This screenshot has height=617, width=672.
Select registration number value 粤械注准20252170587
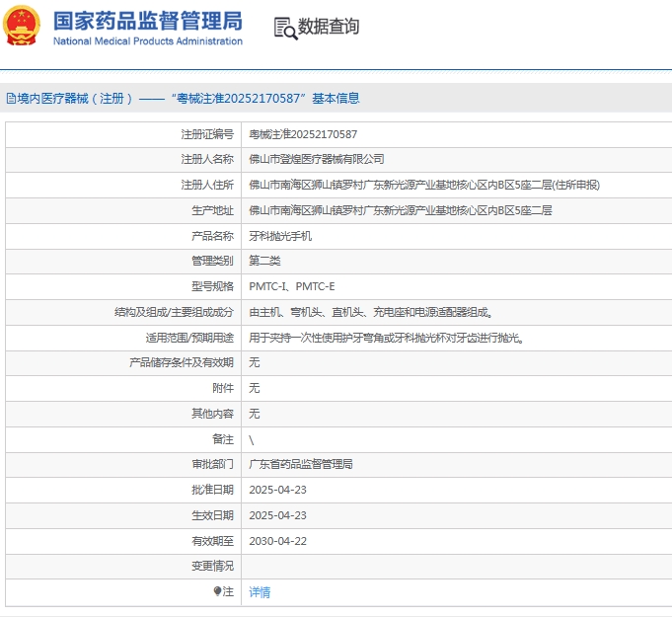[303, 134]
